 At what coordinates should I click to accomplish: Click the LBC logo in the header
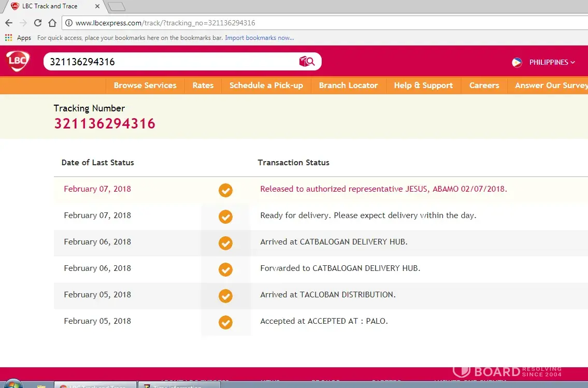point(18,61)
